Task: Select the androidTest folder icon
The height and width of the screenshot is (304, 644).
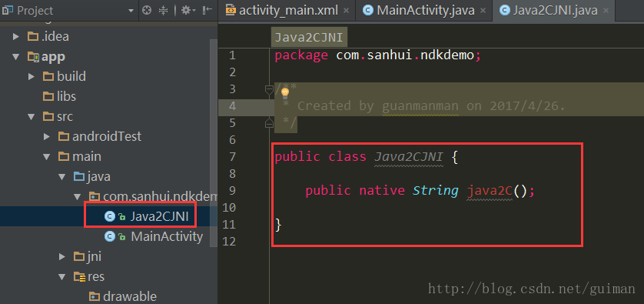Action: pyautogui.click(x=64, y=136)
